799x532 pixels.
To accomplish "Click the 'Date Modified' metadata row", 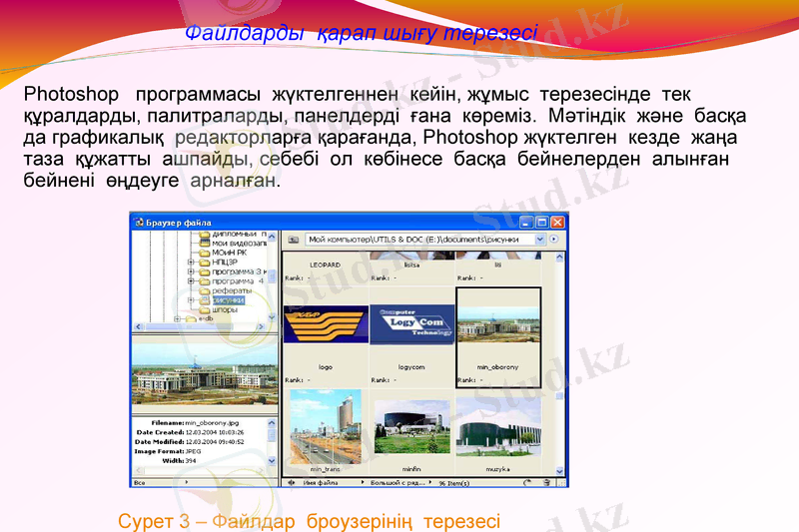I will coord(190,442).
